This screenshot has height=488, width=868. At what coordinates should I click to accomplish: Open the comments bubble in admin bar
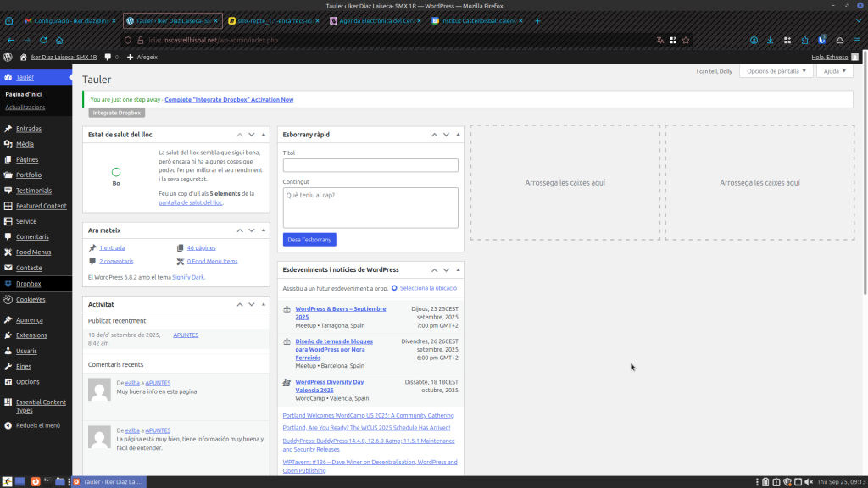click(108, 57)
